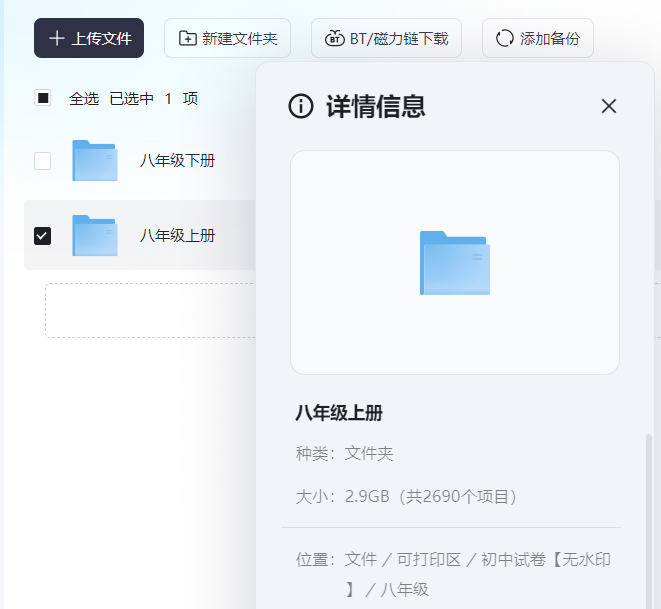Check the box for 八年级下册

(x=43, y=161)
